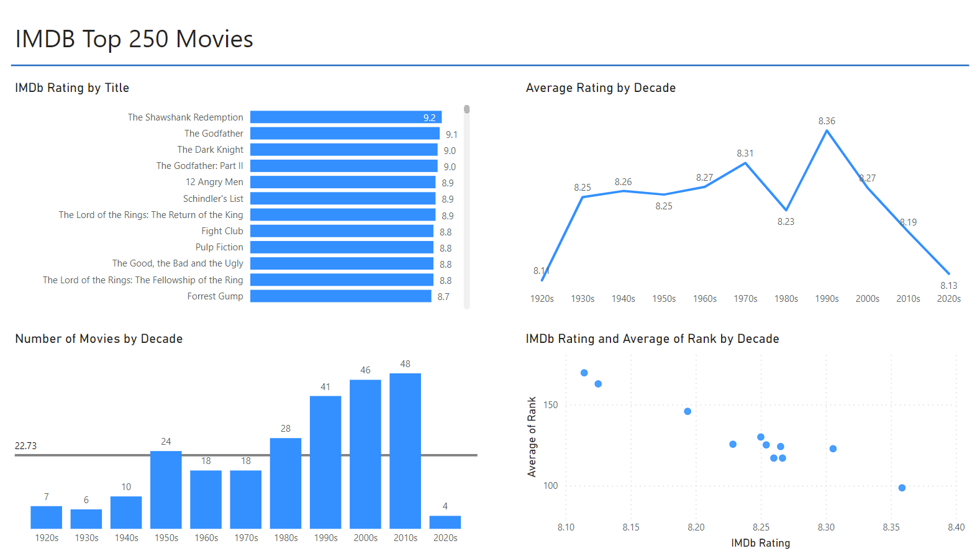Select the 8.36 peak point on the line chart

[827, 130]
